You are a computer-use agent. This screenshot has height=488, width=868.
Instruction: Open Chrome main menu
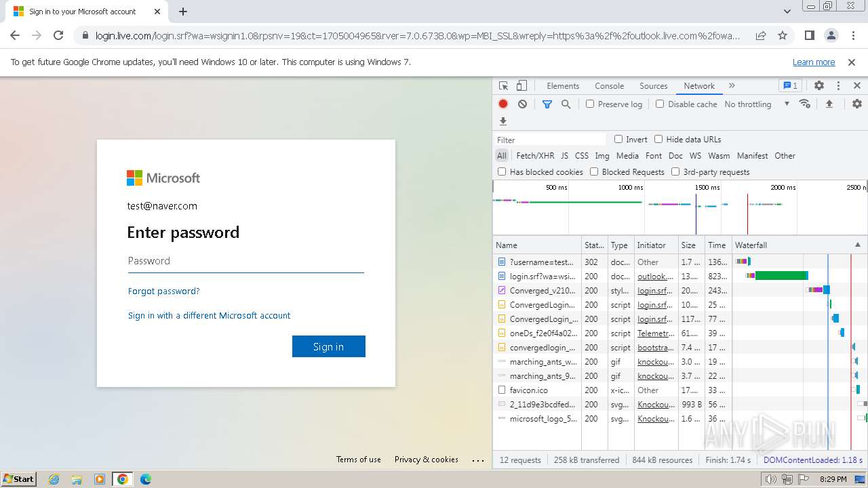pyautogui.click(x=852, y=35)
